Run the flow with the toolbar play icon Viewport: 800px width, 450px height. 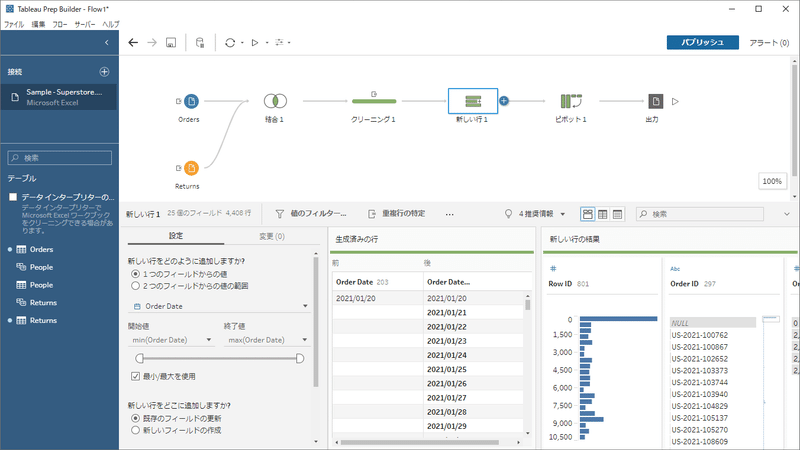click(x=255, y=43)
